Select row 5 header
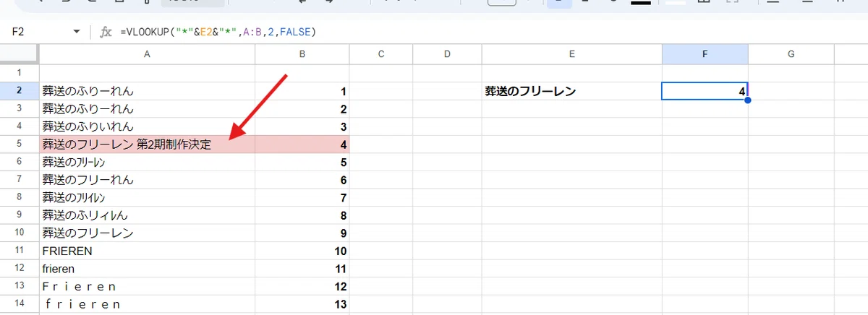The width and height of the screenshot is (868, 315). coord(20,144)
